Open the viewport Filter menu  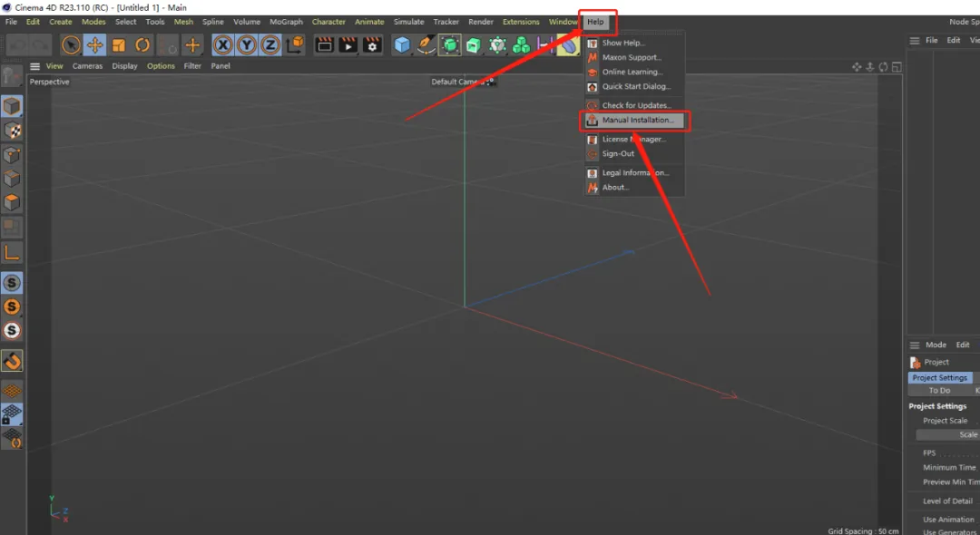click(192, 66)
